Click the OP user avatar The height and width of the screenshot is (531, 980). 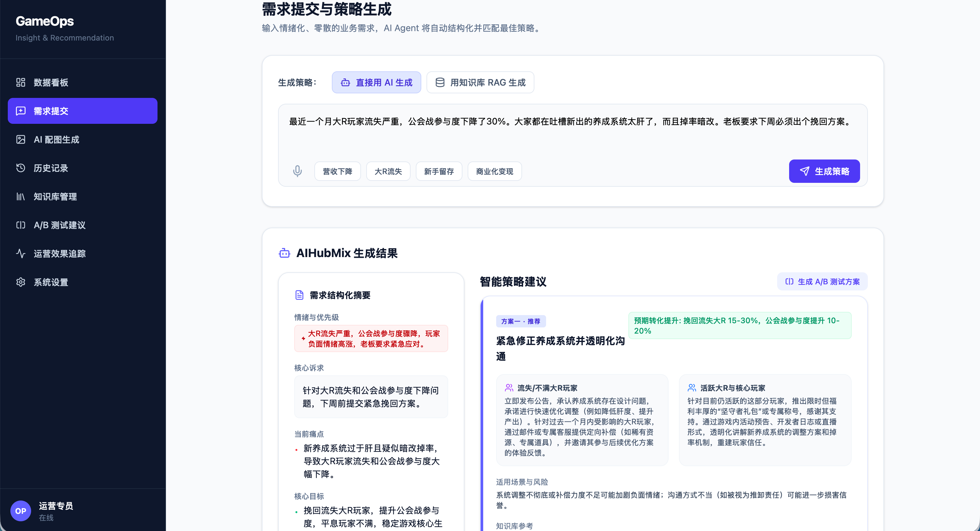20,511
